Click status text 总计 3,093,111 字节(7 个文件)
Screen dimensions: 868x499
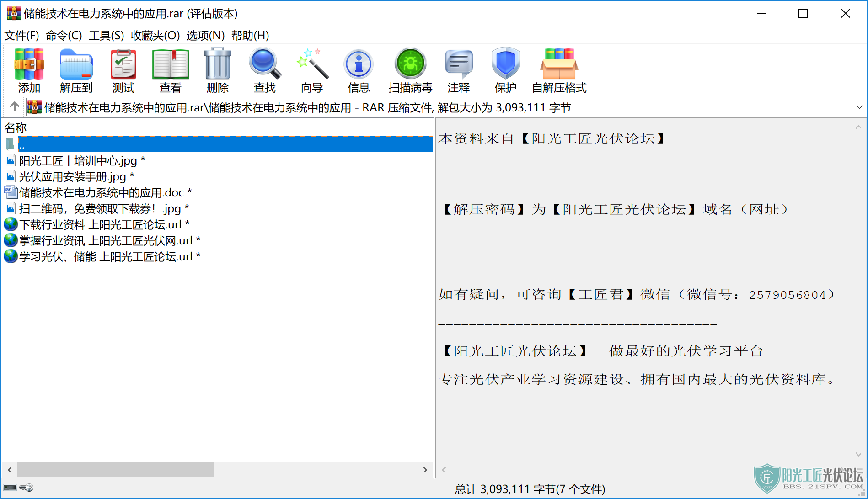[530, 489]
